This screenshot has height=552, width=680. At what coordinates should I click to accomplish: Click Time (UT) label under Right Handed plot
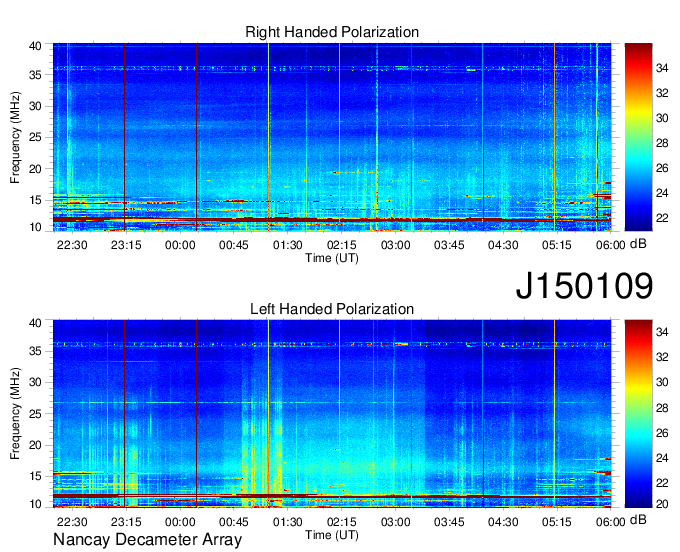coord(332,258)
